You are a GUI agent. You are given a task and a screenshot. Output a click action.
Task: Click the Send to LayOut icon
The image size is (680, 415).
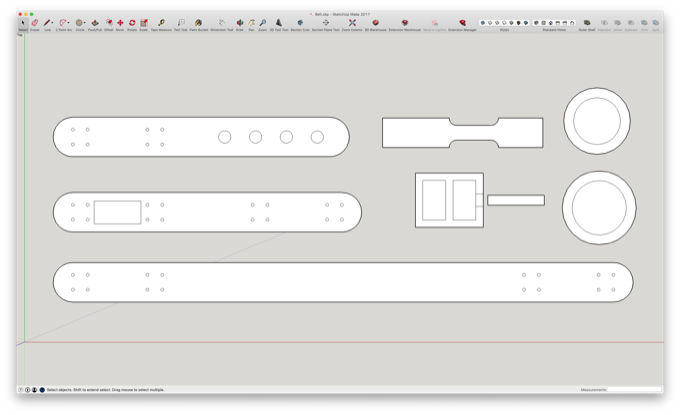click(434, 25)
